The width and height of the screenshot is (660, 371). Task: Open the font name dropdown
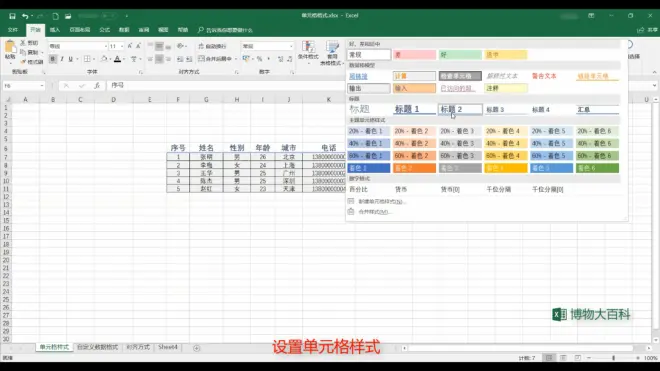tap(105, 46)
